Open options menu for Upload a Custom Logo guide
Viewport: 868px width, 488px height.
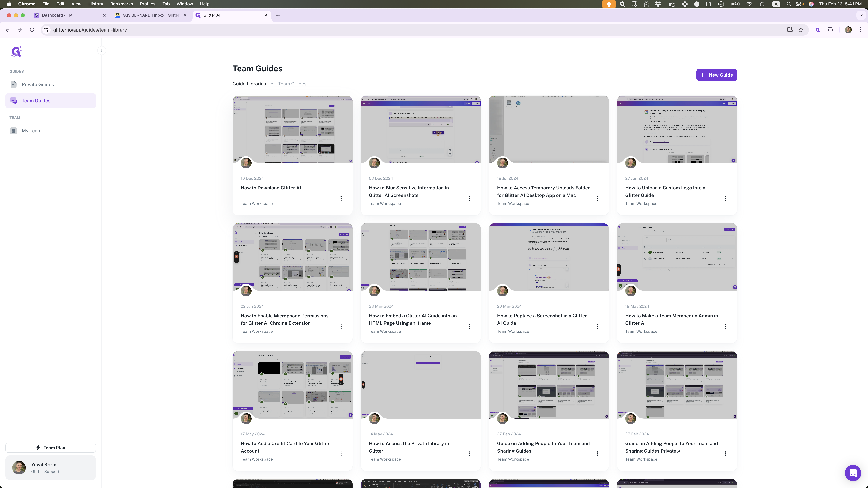click(x=725, y=198)
